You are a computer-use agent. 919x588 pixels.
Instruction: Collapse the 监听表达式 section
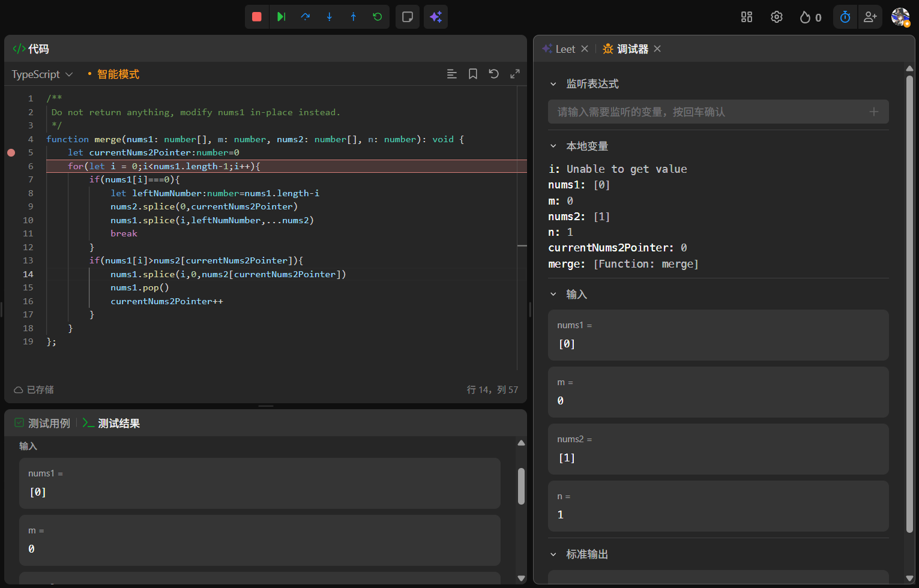click(x=553, y=84)
